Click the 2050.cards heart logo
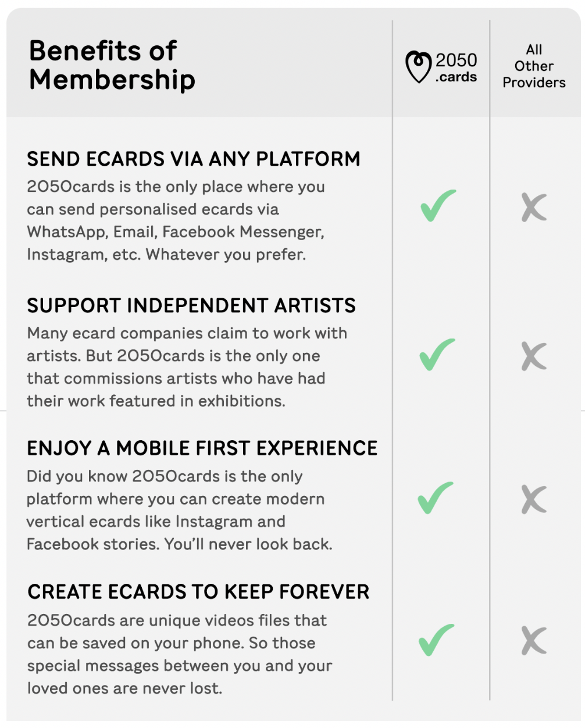The height and width of the screenshot is (728, 585). (x=418, y=67)
